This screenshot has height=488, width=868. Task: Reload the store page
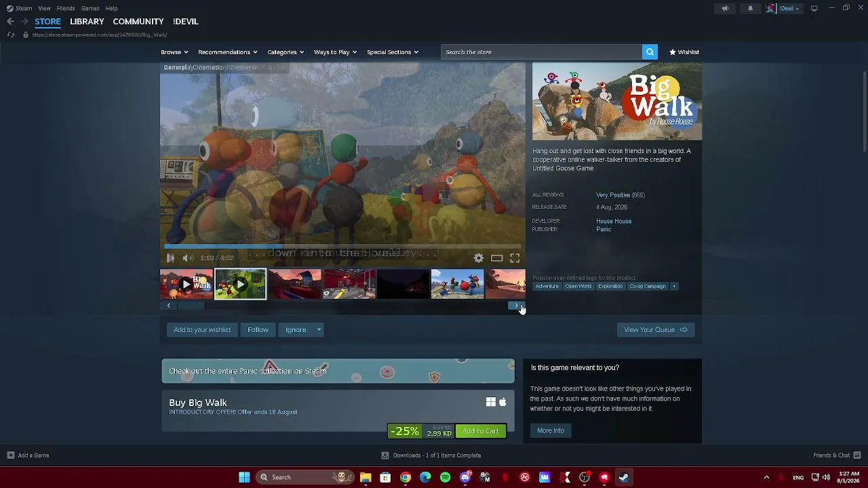click(x=10, y=35)
